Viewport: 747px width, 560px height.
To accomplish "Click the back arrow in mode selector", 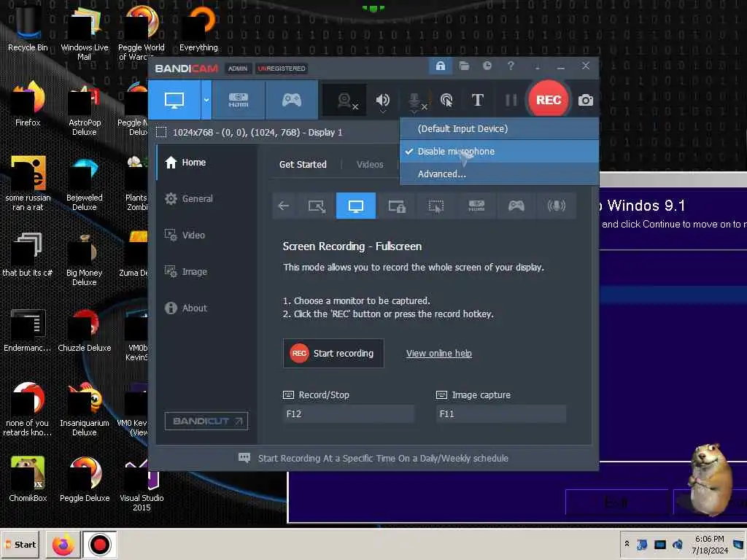I will (284, 206).
